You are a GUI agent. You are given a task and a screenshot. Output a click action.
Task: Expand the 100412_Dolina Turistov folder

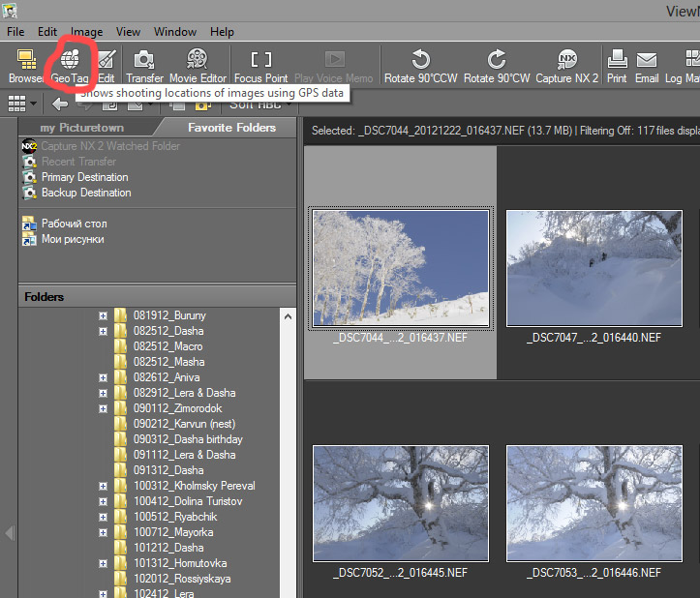104,501
